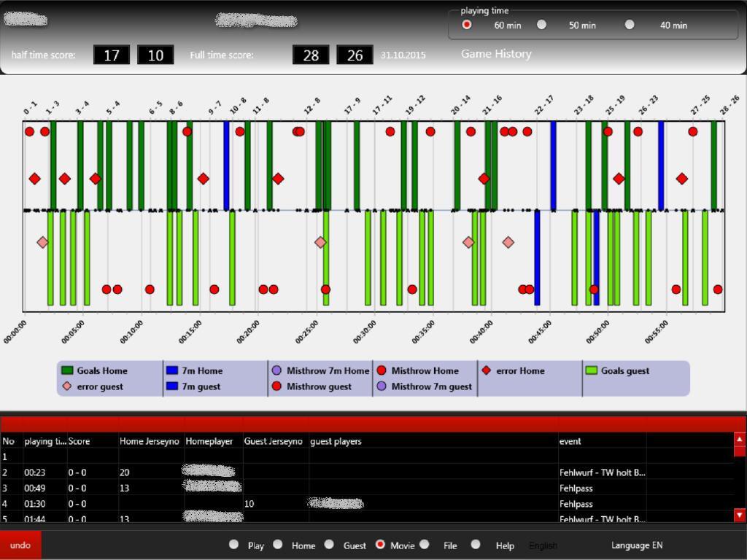
Task: Click the blue 7m Home bar near 0:45
Action: click(553, 166)
